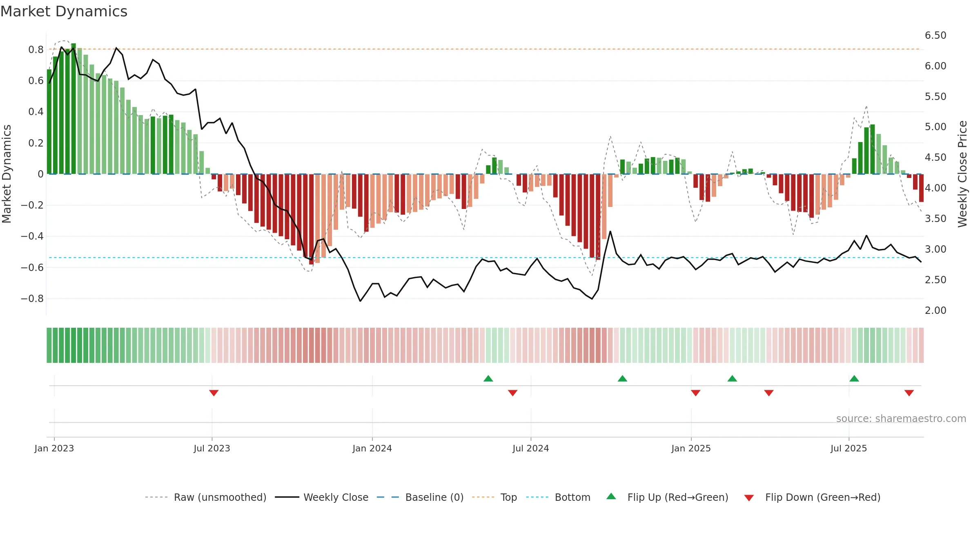Screen dimensions: 980x551
Task: Click the Jan 2025 axis label
Action: tap(691, 448)
